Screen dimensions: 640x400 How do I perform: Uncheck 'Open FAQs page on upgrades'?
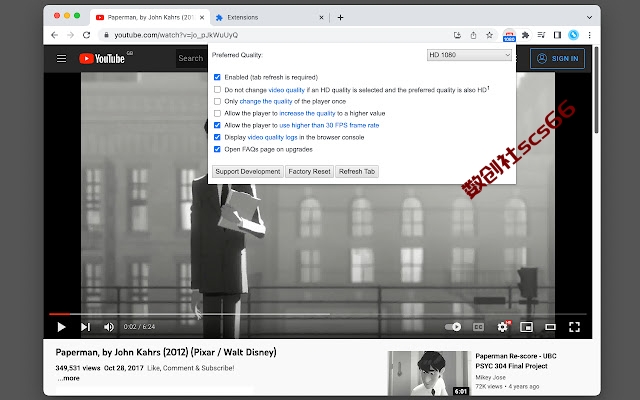click(x=217, y=149)
